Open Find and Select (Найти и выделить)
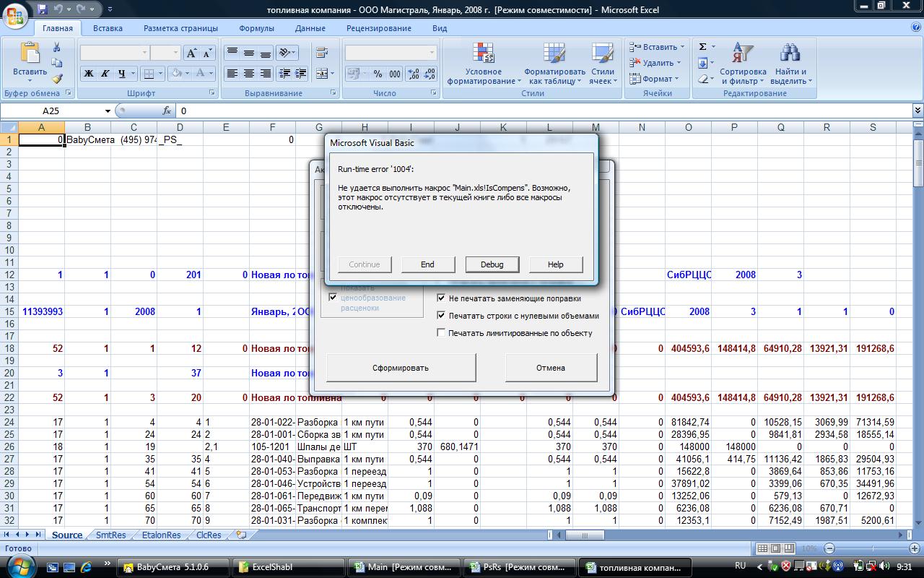This screenshot has height=578, width=924. pyautogui.click(x=791, y=64)
